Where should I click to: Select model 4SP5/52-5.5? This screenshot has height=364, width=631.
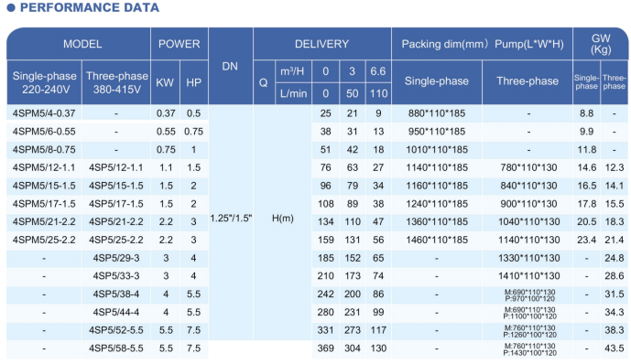coord(116,330)
